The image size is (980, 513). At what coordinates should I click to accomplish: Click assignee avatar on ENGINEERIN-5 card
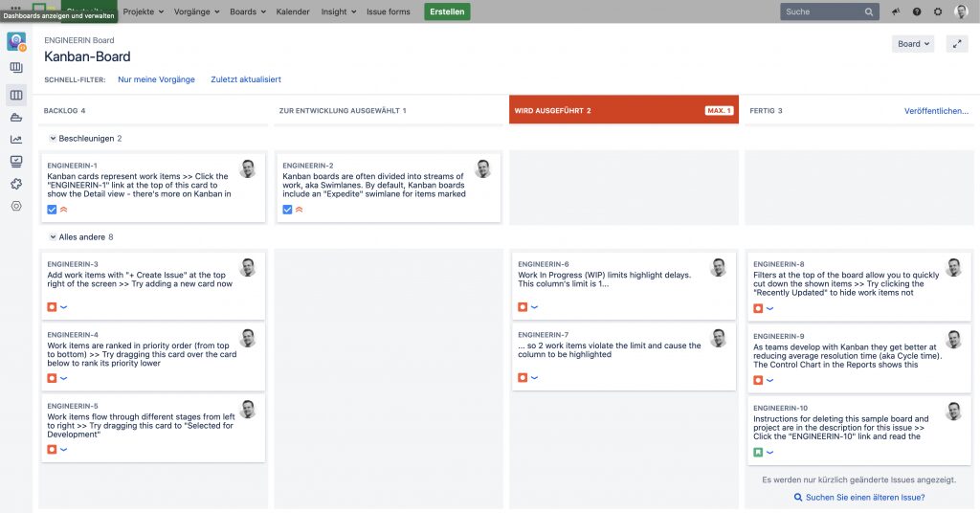pos(248,410)
